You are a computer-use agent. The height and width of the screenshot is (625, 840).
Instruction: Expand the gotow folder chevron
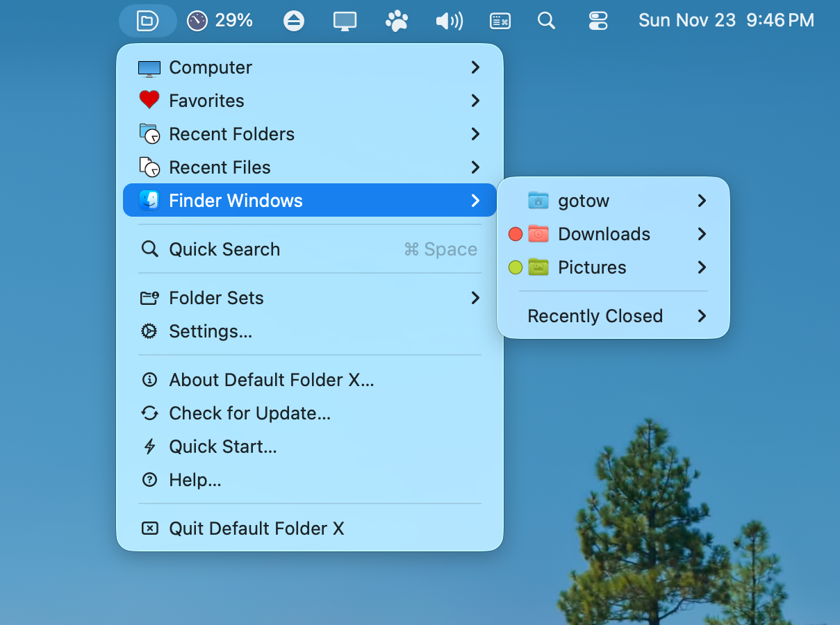click(x=702, y=201)
